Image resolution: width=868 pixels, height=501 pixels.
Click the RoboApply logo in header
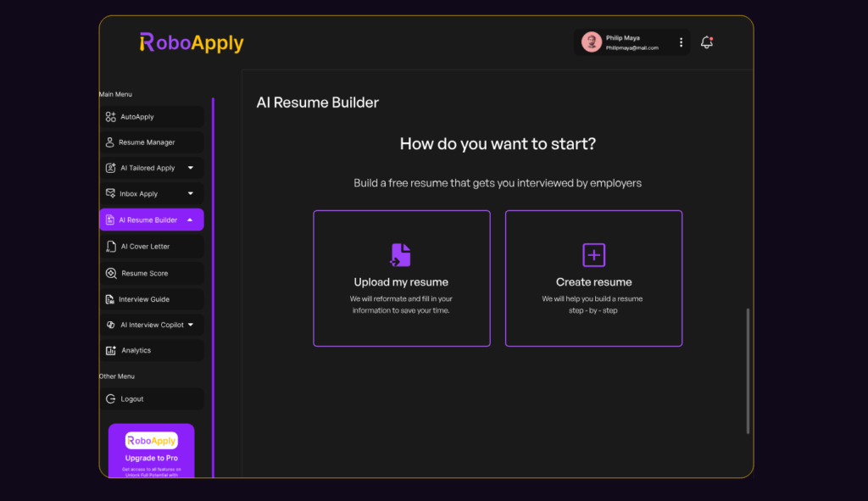tap(192, 42)
